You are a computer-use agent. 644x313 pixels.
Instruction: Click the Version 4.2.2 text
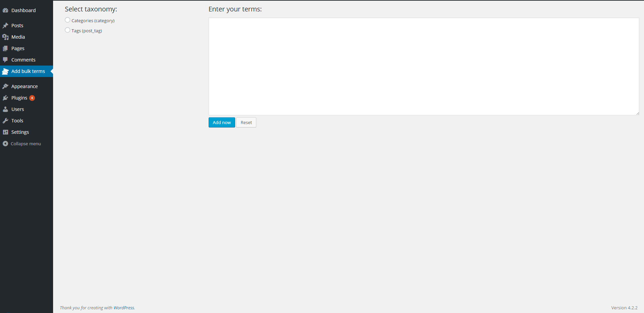[x=624, y=308]
